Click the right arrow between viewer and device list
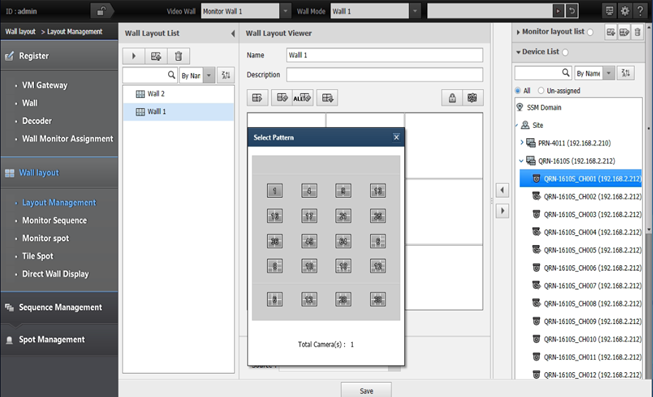Image resolution: width=653 pixels, height=397 pixels. 502,211
